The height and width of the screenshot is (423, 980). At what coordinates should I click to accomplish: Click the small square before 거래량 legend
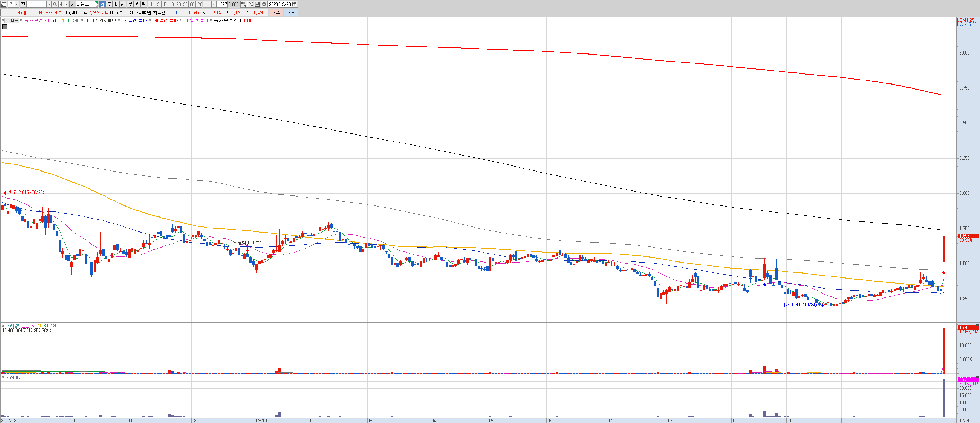2,326
